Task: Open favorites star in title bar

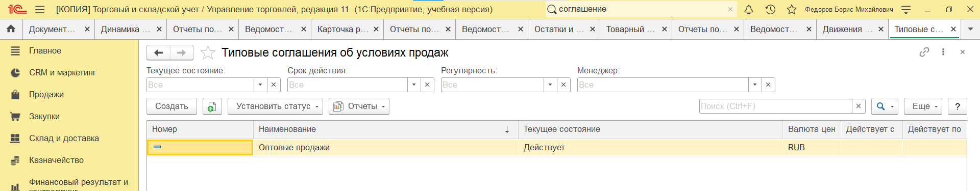Action: click(792, 9)
